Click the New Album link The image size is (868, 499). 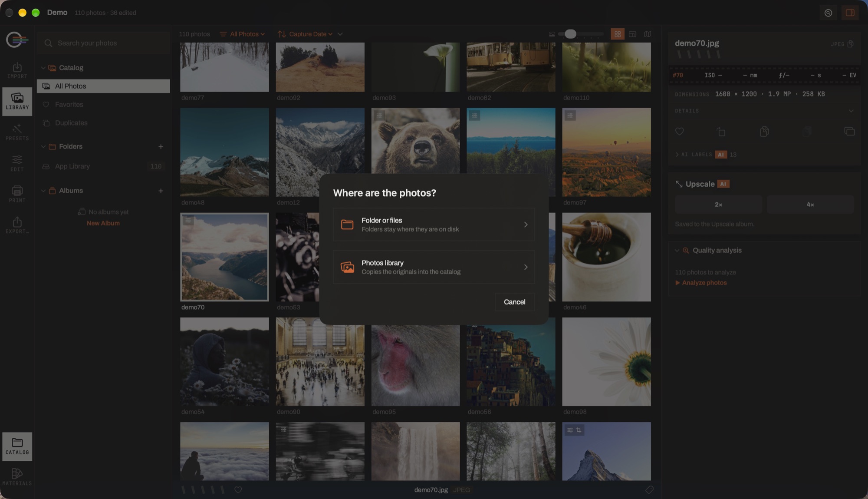(x=103, y=223)
